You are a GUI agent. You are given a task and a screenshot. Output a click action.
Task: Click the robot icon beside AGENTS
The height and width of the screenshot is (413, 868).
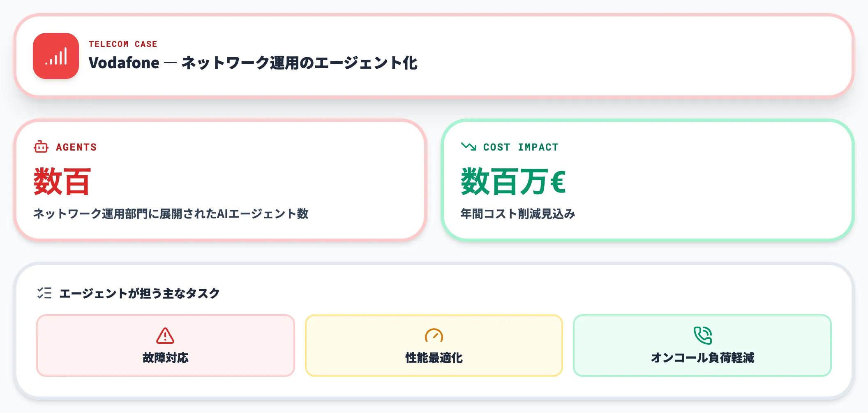point(41,147)
